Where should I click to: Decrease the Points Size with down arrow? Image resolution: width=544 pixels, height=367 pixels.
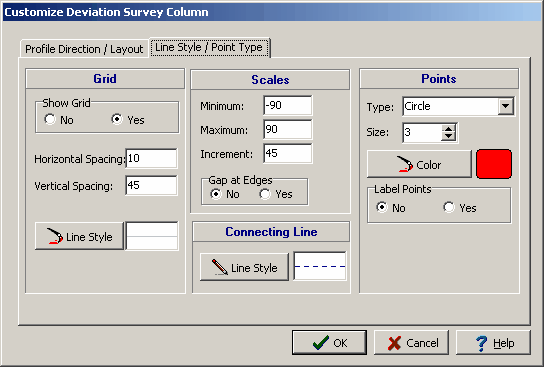point(449,137)
